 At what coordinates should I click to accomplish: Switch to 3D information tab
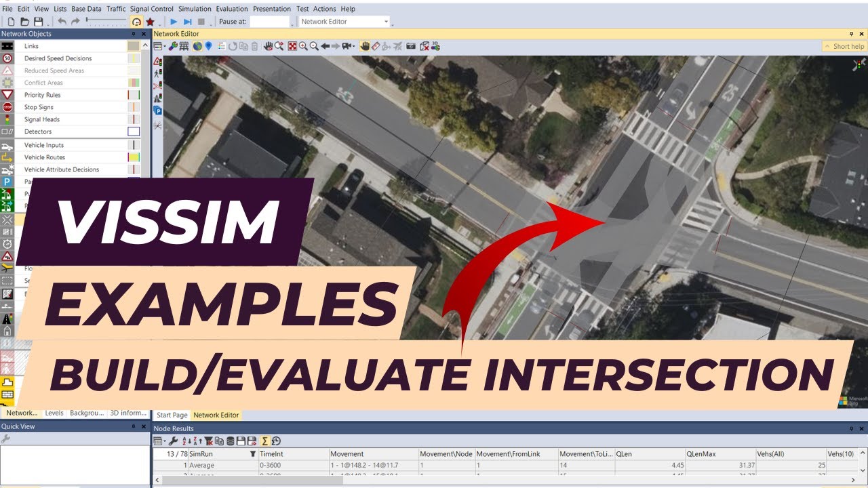tap(129, 413)
